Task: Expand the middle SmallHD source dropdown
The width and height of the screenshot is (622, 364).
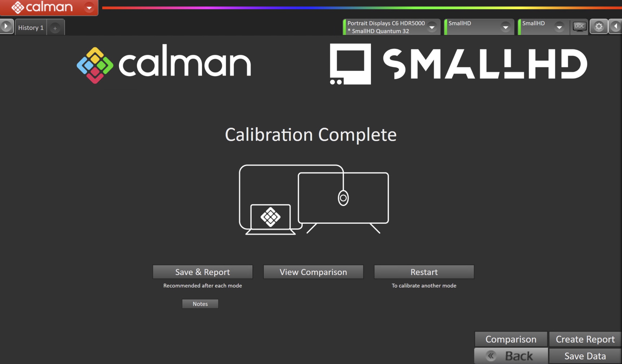Action: tap(505, 27)
